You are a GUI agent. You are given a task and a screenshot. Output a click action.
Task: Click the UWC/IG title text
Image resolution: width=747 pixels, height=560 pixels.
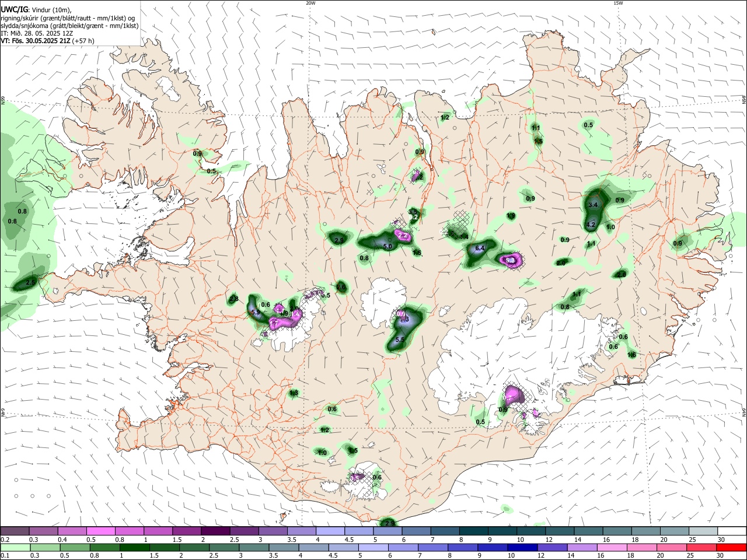pyautogui.click(x=14, y=9)
